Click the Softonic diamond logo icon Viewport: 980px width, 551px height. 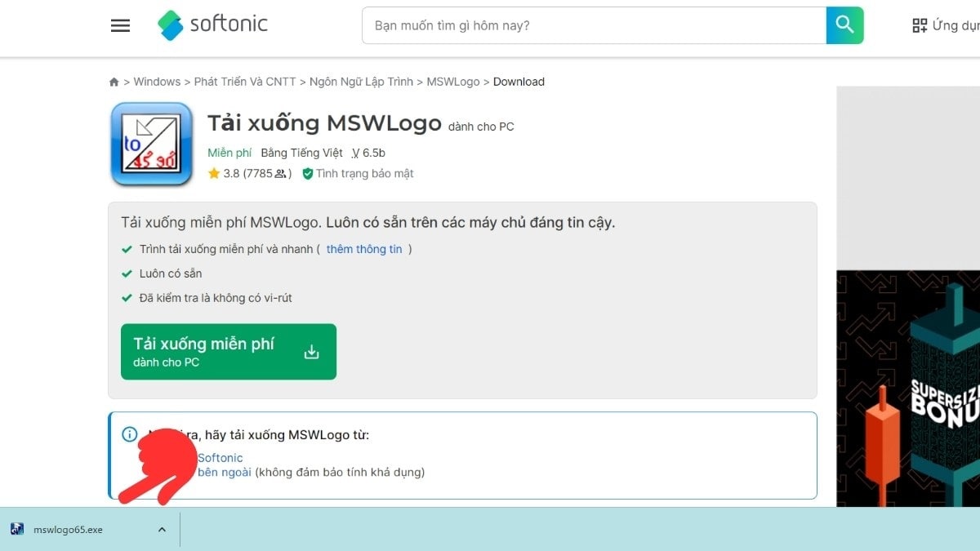click(170, 25)
